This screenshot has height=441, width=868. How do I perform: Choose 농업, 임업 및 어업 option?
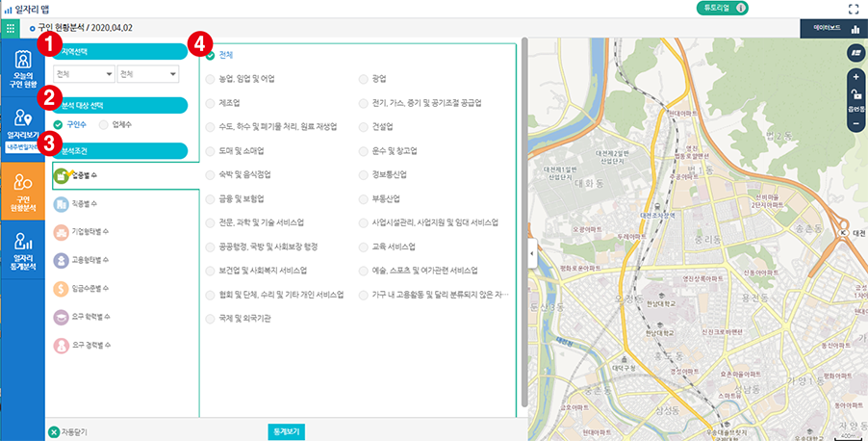241,79
